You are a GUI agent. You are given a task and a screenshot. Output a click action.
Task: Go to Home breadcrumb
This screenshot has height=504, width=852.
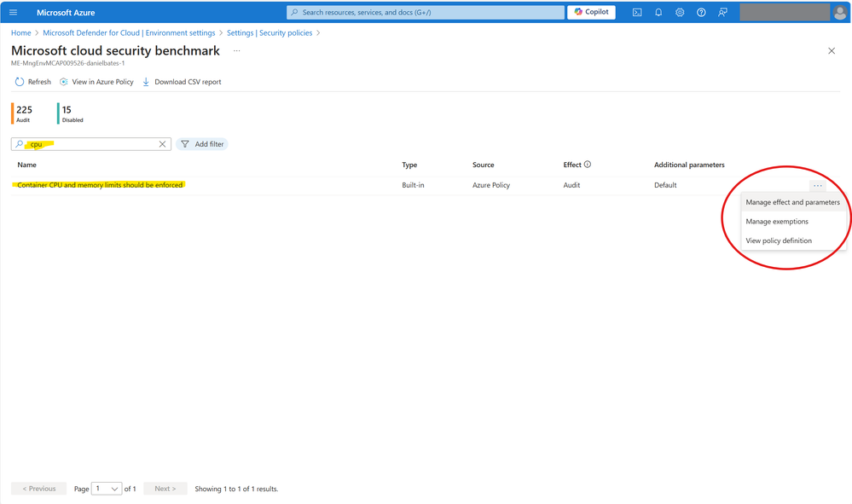click(x=21, y=32)
